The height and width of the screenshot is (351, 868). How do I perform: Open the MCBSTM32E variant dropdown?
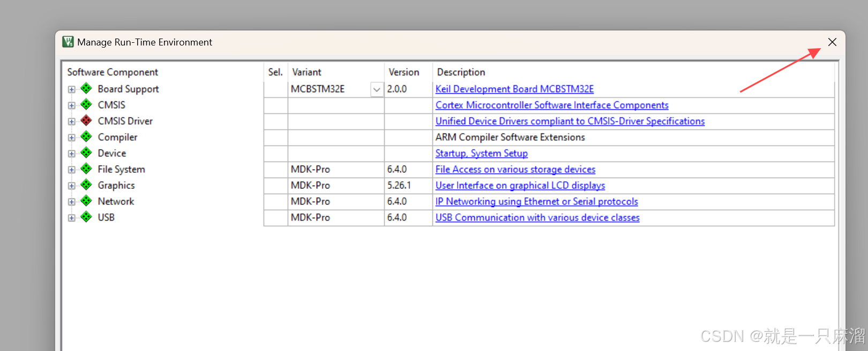click(x=377, y=89)
